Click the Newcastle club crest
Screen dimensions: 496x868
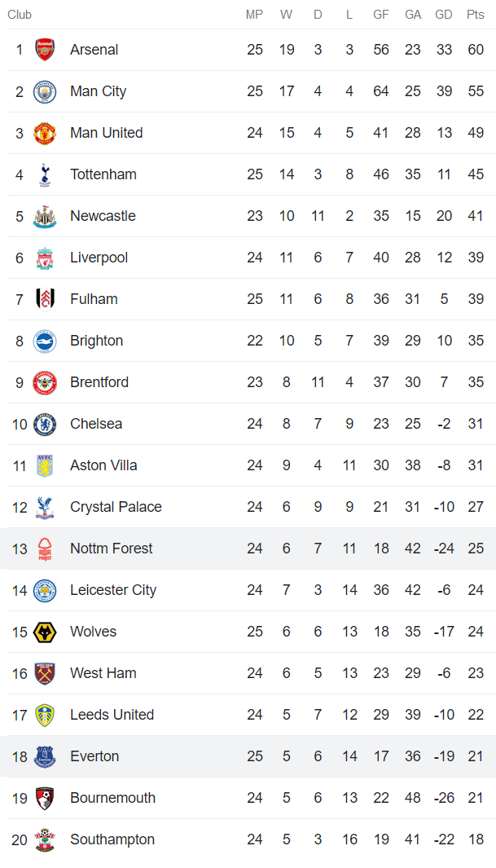click(45, 216)
